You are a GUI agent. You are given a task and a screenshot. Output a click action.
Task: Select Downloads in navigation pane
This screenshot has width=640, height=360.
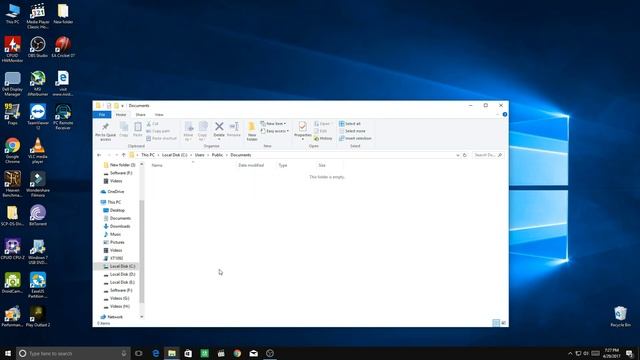tap(118, 226)
